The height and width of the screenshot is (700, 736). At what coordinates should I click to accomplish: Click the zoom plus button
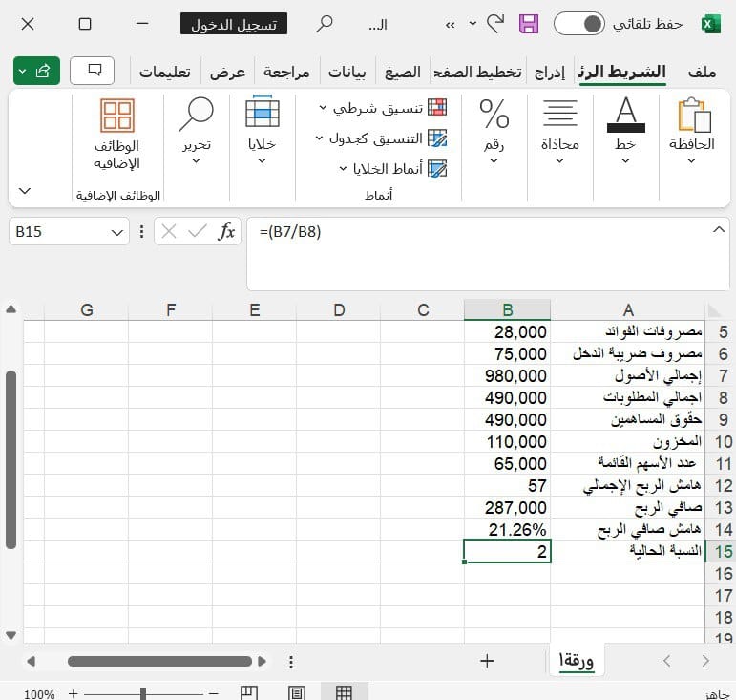click(73, 693)
